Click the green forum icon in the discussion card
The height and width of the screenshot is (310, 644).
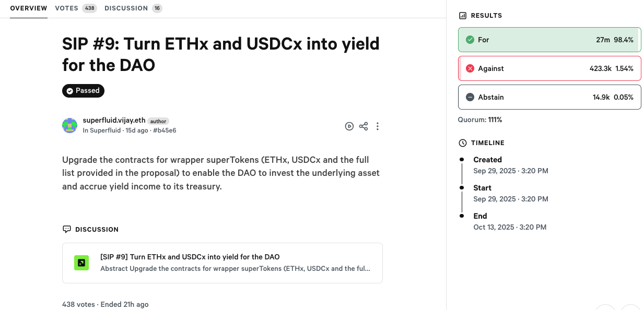point(81,263)
